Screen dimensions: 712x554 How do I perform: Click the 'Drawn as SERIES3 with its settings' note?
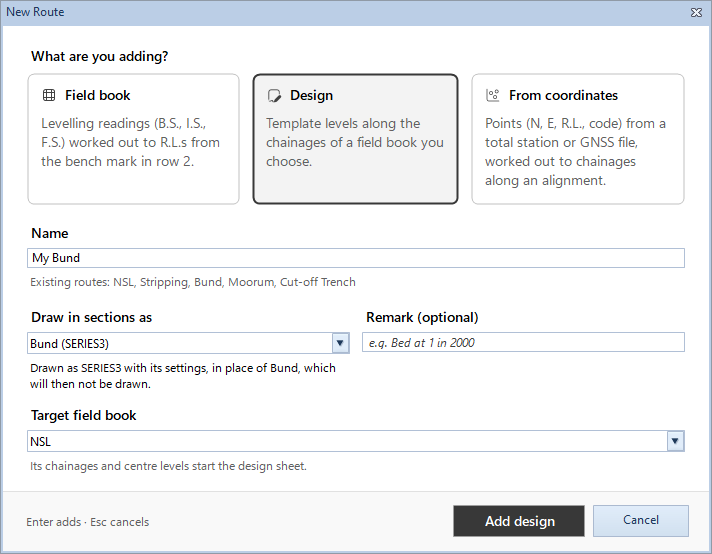tap(183, 376)
